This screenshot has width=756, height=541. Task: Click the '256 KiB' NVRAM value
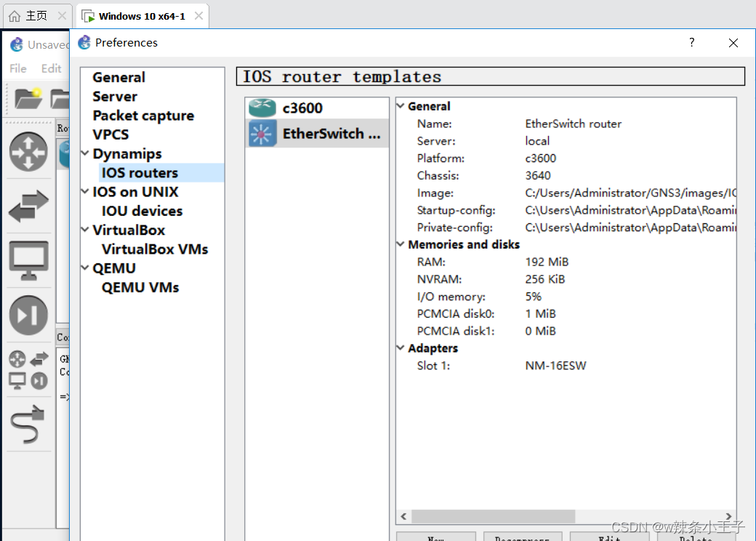544,279
